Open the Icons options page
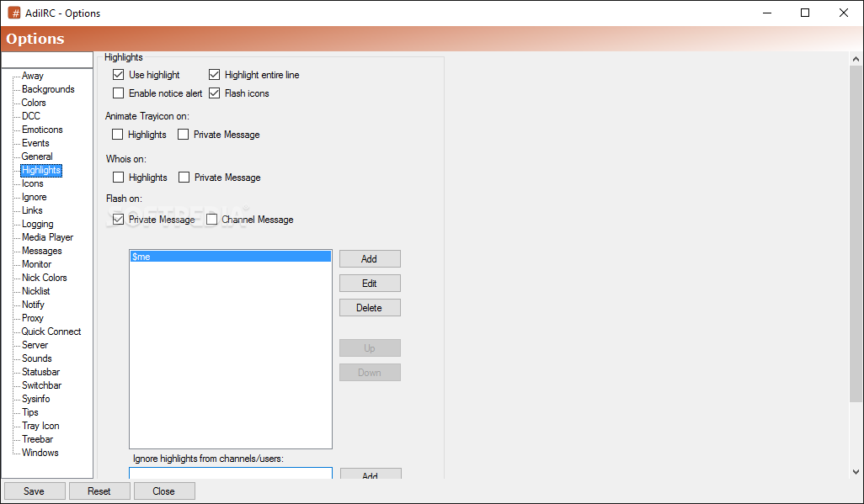The height and width of the screenshot is (504, 864). [33, 183]
